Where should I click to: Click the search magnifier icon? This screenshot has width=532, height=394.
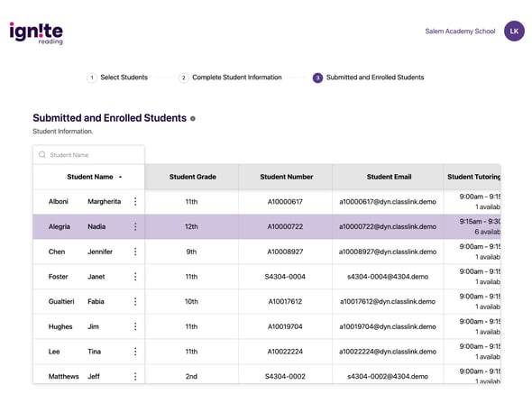pyautogui.click(x=42, y=155)
